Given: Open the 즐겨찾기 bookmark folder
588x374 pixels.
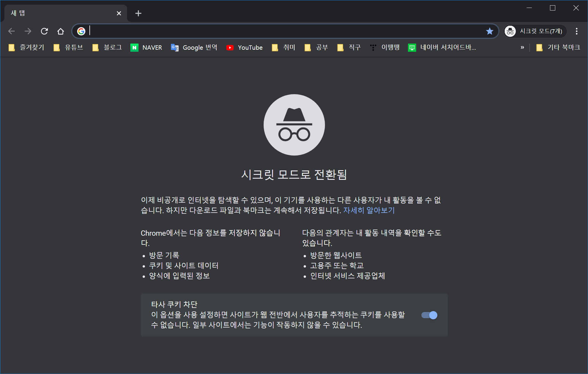Looking at the screenshot, I should pos(26,48).
